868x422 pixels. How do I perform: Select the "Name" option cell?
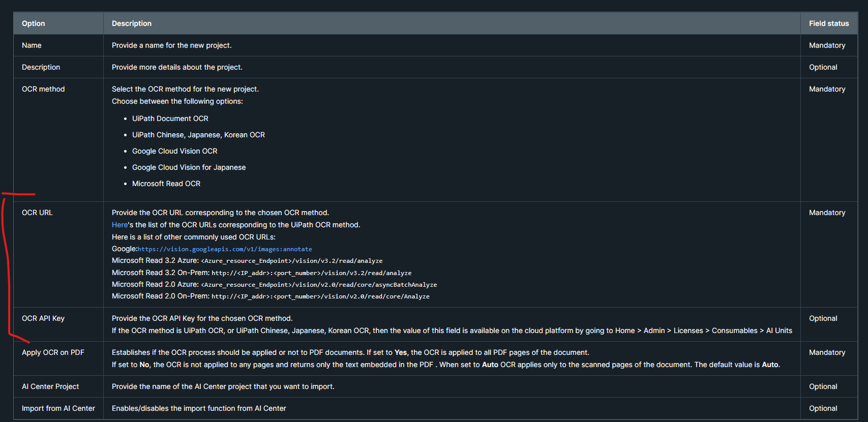pyautogui.click(x=32, y=45)
